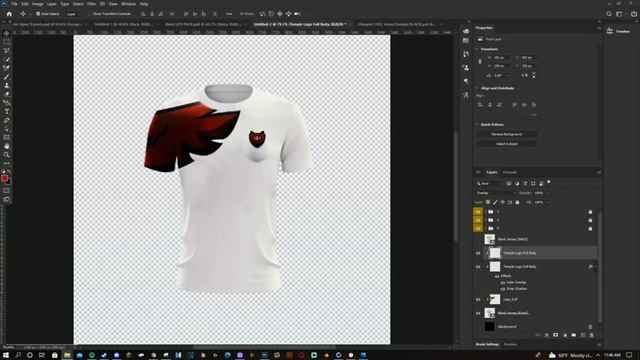This screenshot has height=360, width=640.
Task: Open the Timeline panel icon
Action: [609, 31]
